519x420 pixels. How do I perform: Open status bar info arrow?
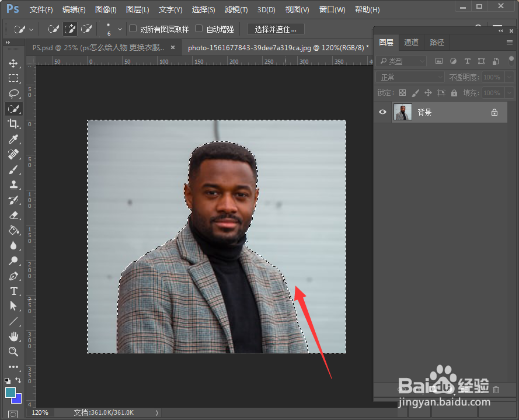157,413
